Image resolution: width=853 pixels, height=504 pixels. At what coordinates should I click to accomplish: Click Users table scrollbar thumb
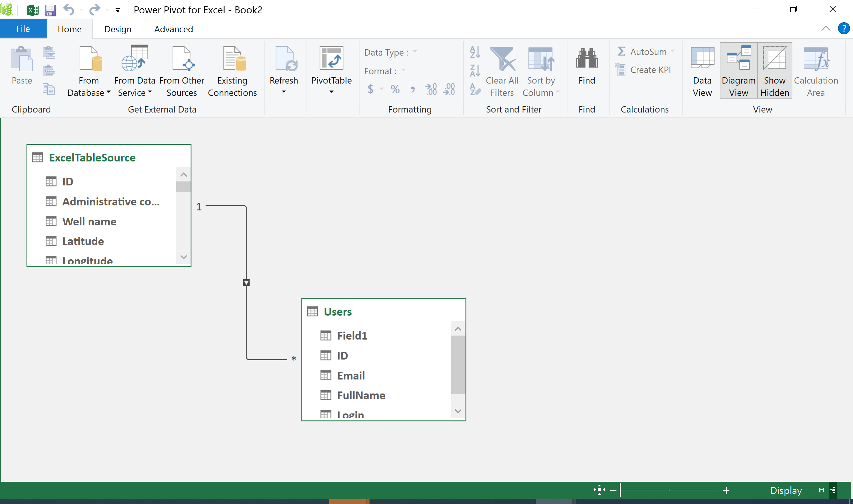(458, 365)
